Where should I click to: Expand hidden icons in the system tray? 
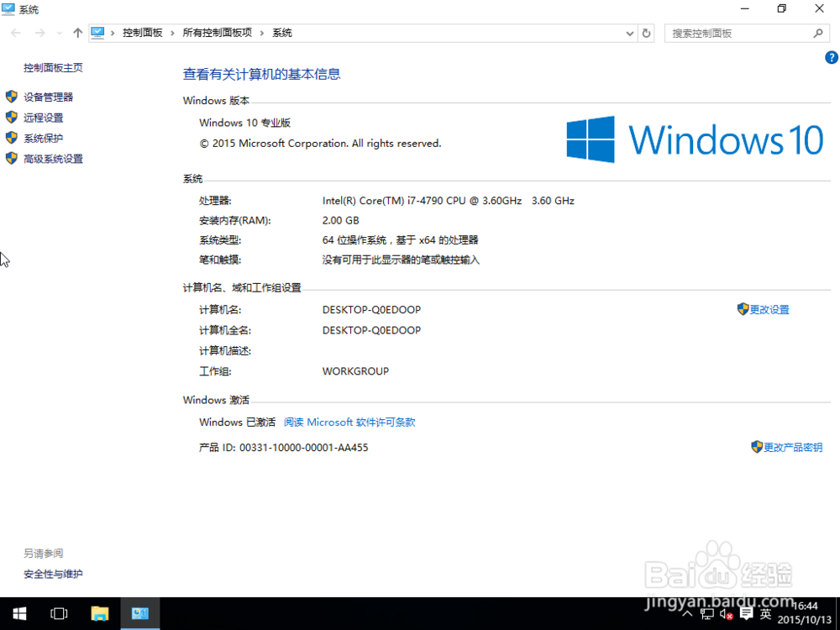[687, 613]
